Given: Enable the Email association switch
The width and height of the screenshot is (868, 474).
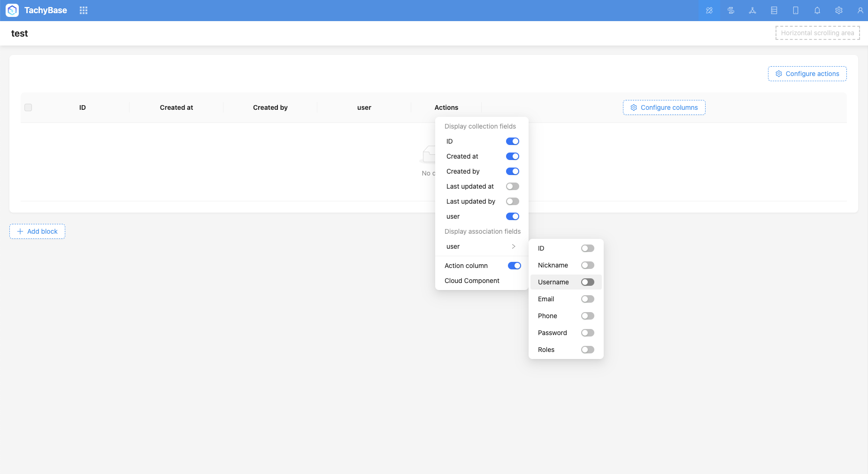Looking at the screenshot, I should coord(588,299).
